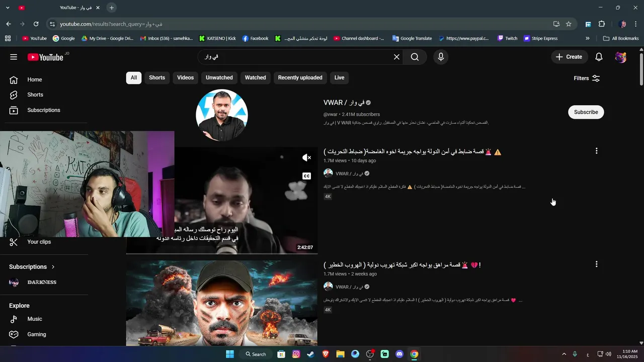This screenshot has width=644, height=362.
Task: Open File Explorer from the taskbar
Action: [x=340, y=354]
